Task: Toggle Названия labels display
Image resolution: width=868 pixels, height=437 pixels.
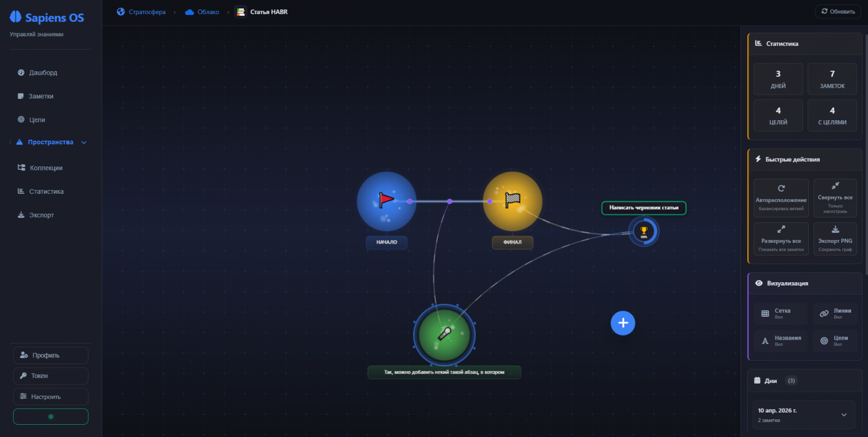Action: pyautogui.click(x=781, y=341)
